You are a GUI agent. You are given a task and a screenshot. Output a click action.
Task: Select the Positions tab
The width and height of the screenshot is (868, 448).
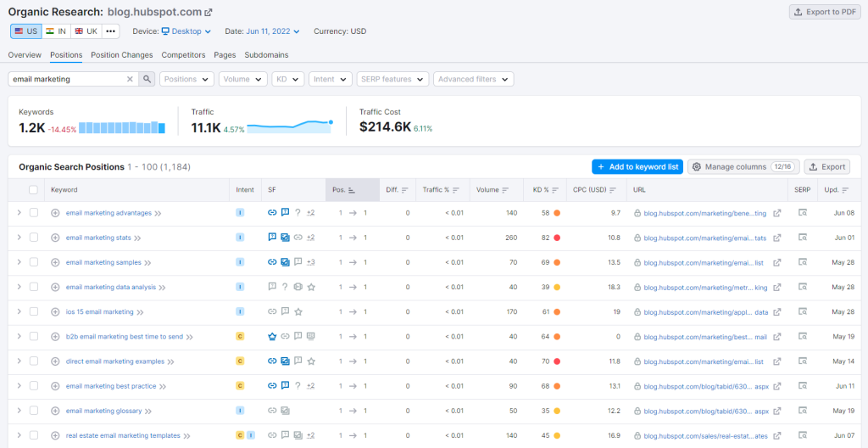tap(66, 55)
